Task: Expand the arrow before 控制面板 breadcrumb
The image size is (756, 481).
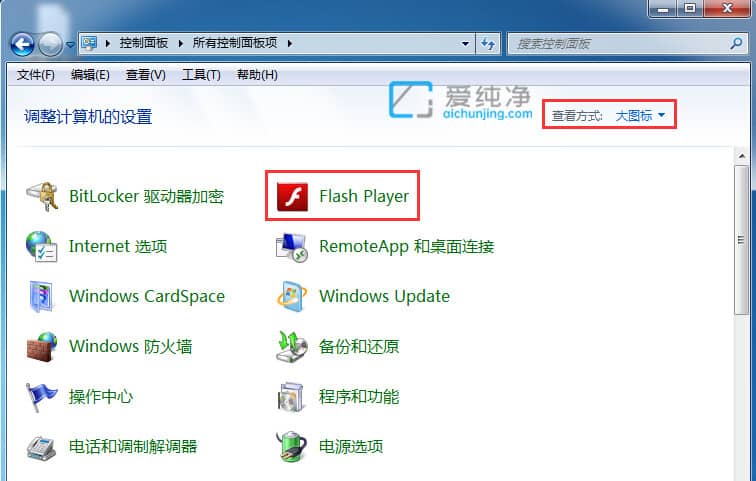Action: [x=108, y=43]
